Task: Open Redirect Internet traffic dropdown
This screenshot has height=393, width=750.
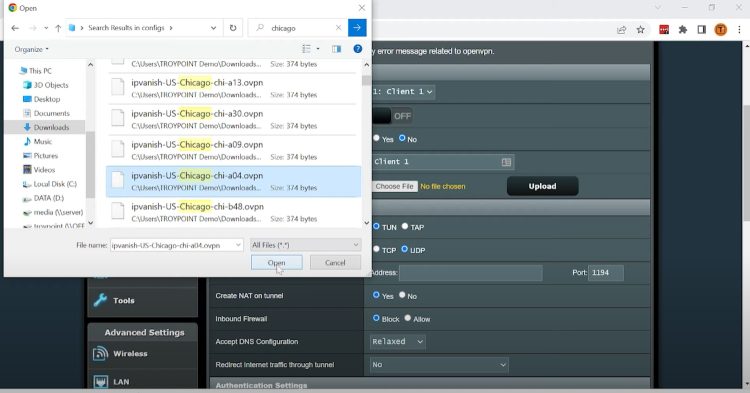Action: (x=439, y=364)
